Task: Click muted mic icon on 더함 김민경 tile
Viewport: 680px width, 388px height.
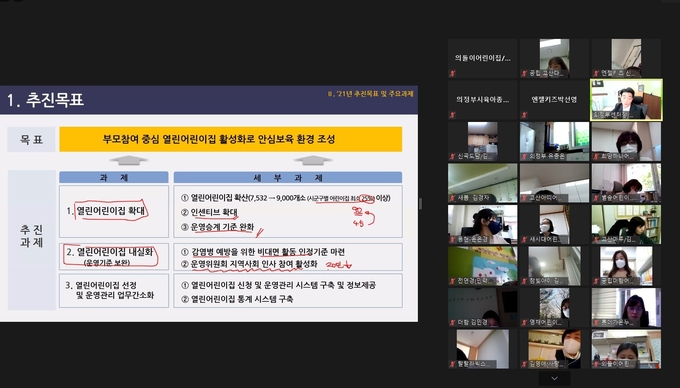Action: coord(453,323)
